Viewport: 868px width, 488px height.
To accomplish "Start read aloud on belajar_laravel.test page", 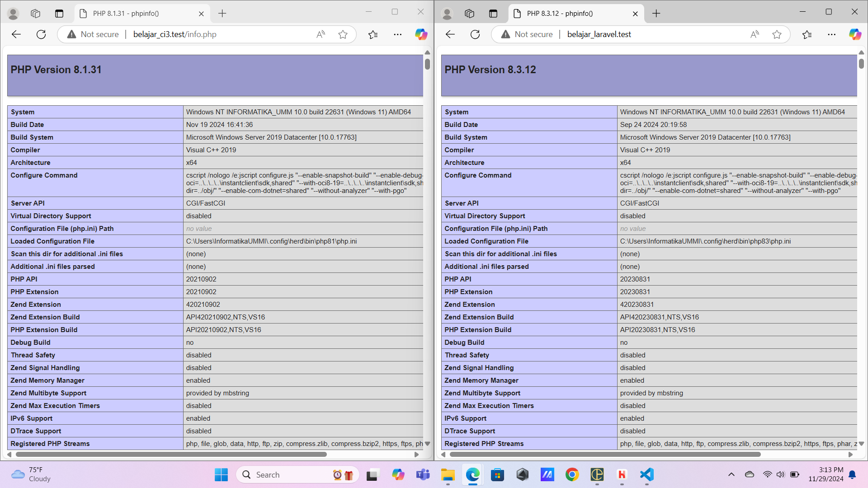I will click(755, 34).
